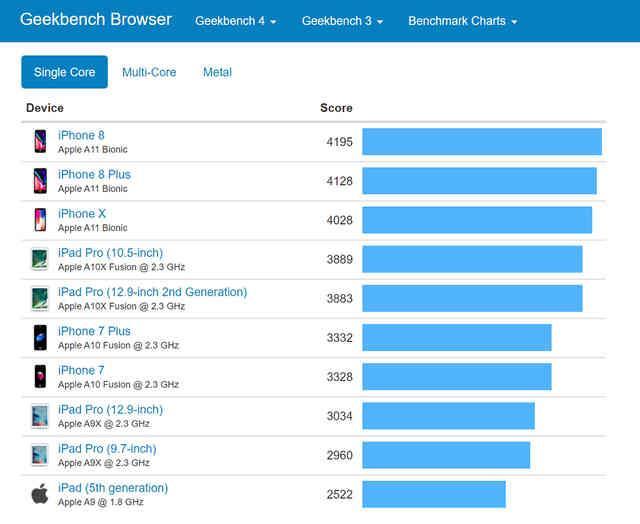Open the iPhone 8 device link
Viewport: 640px width, 524px height.
tap(81, 135)
